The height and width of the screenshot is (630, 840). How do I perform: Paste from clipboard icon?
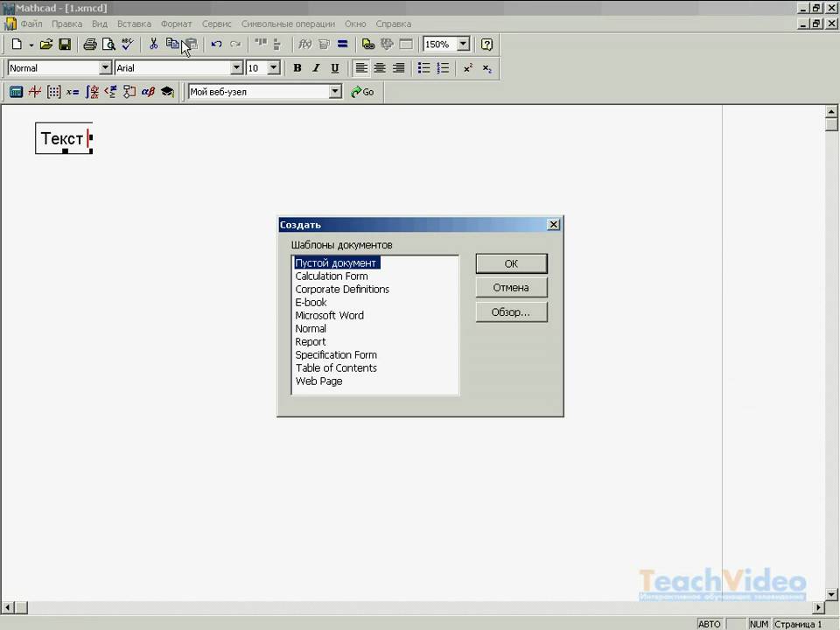click(191, 45)
